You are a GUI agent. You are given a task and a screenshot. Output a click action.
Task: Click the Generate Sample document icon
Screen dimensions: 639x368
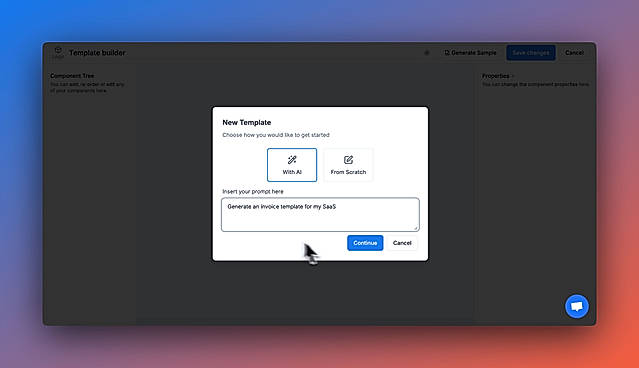[x=447, y=53]
